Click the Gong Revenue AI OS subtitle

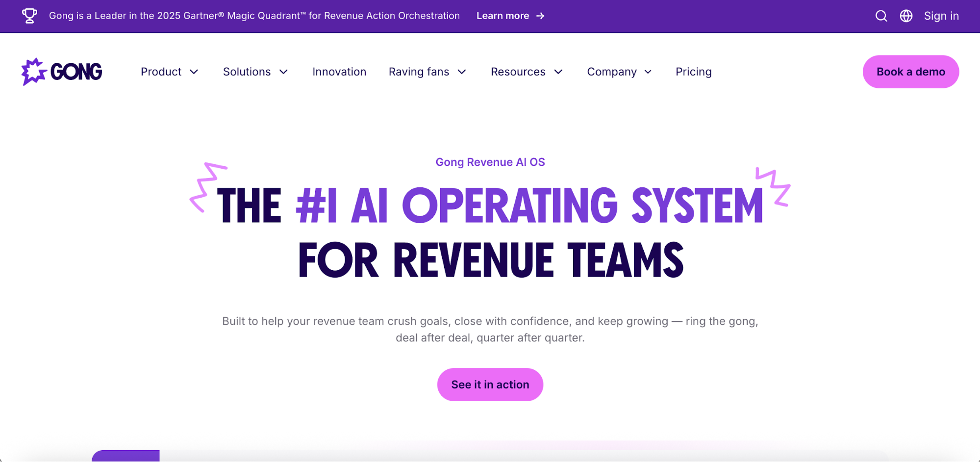tap(490, 162)
